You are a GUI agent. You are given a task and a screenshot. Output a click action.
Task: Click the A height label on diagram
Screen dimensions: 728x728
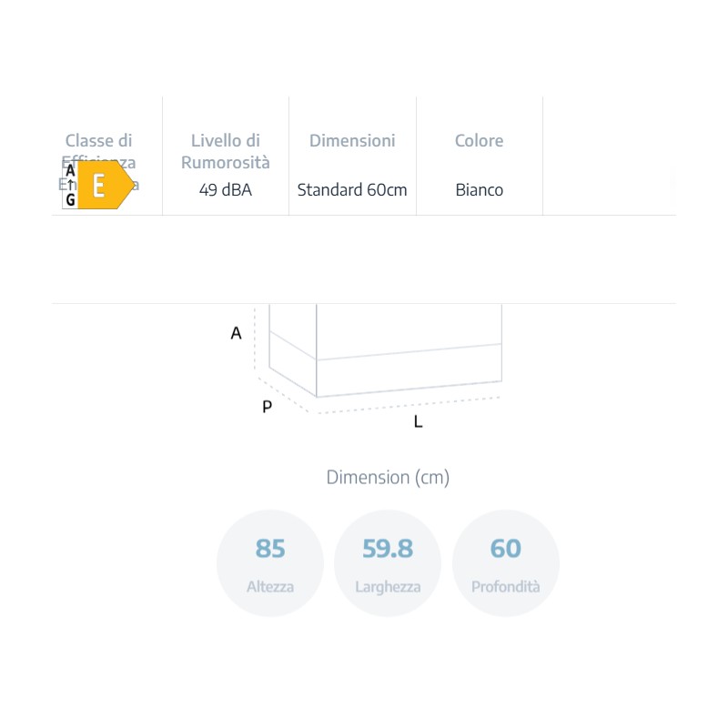[236, 333]
